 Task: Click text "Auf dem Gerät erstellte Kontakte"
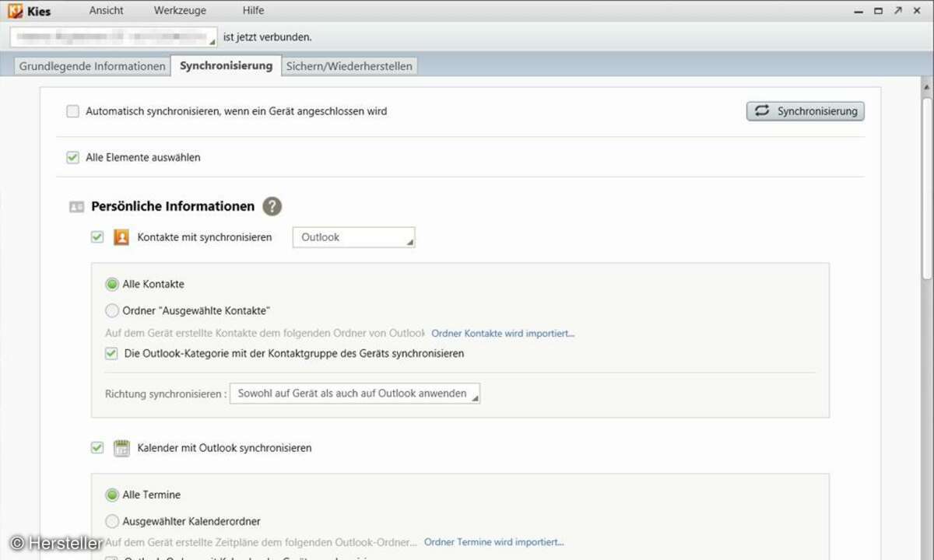[x=183, y=333]
